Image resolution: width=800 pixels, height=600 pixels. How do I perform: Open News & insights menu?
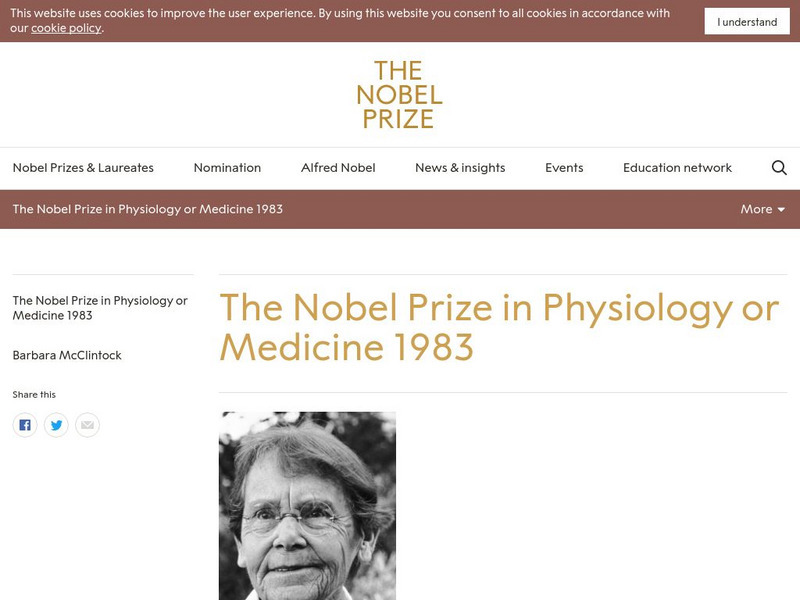[x=460, y=168]
